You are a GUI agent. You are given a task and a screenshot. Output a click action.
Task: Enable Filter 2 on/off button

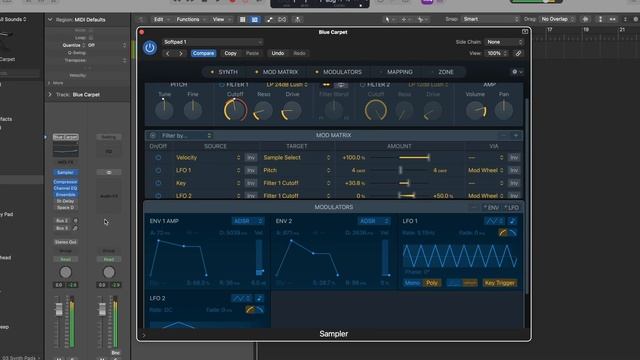click(x=362, y=84)
